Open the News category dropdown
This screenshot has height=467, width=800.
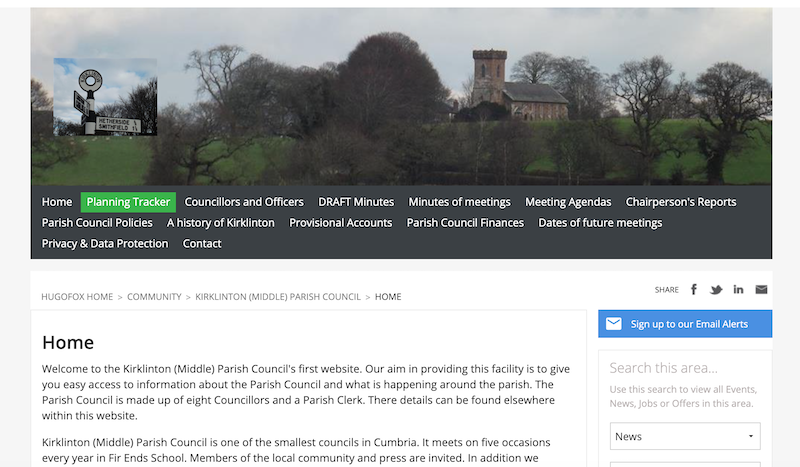(685, 437)
